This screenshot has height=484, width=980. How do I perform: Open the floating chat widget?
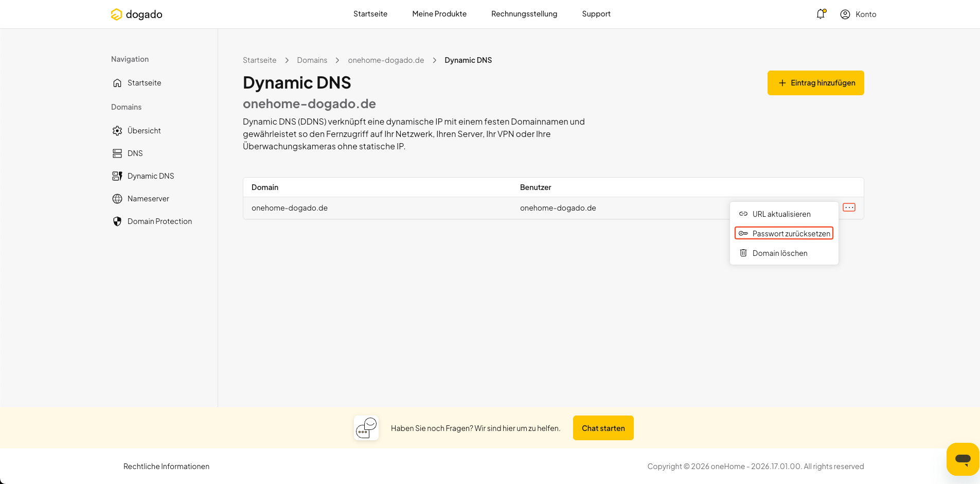click(x=963, y=459)
